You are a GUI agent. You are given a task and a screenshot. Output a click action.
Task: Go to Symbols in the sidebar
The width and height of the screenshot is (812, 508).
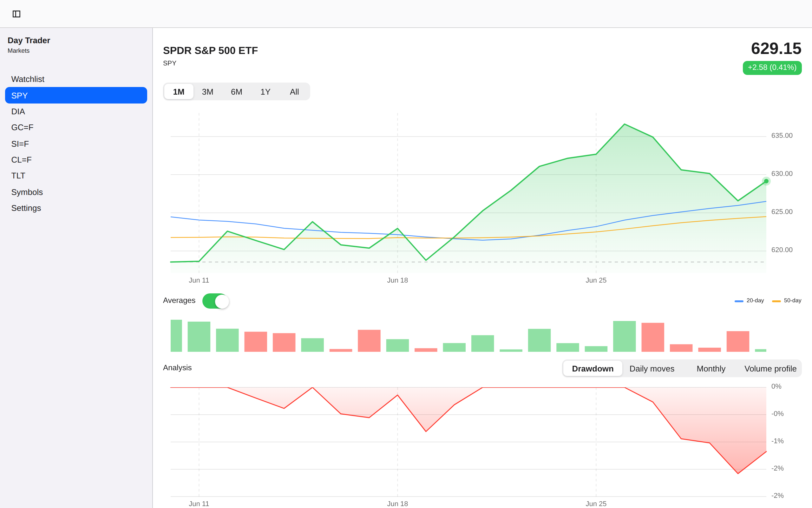(76, 192)
